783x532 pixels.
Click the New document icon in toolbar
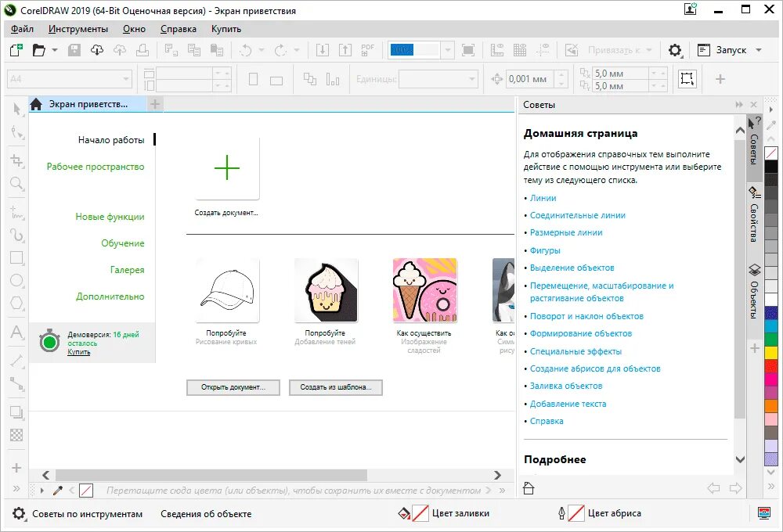[x=16, y=50]
